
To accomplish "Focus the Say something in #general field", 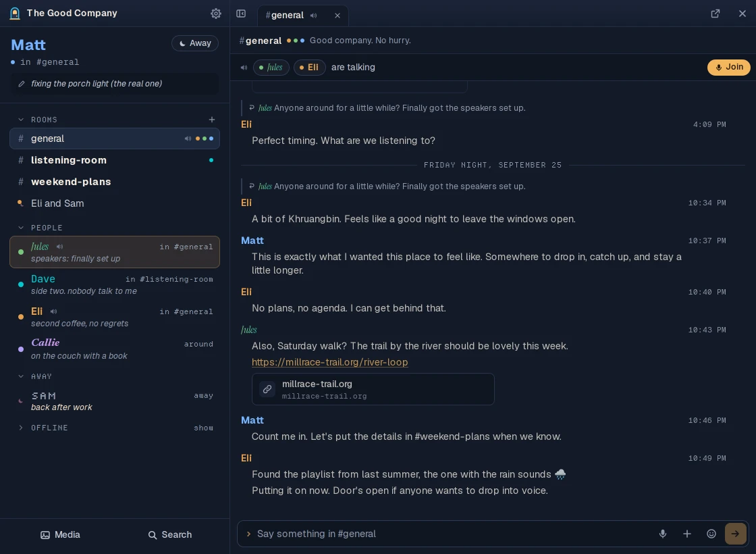I will (453, 534).
